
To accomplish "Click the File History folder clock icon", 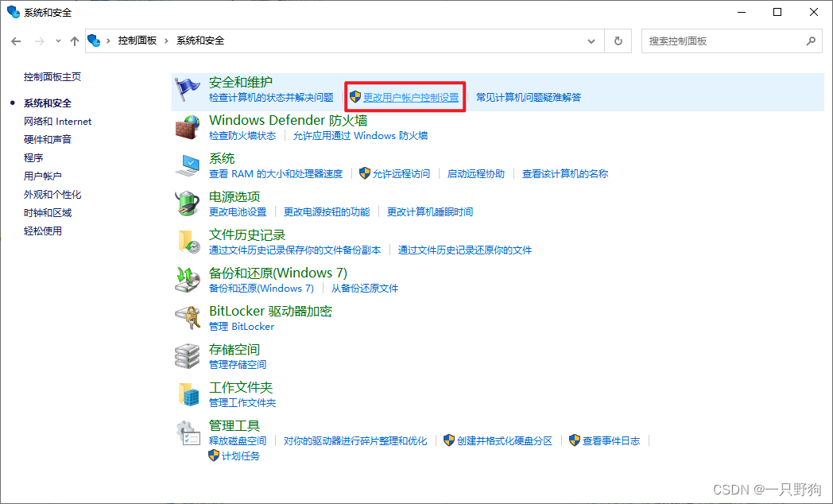I will [x=188, y=242].
